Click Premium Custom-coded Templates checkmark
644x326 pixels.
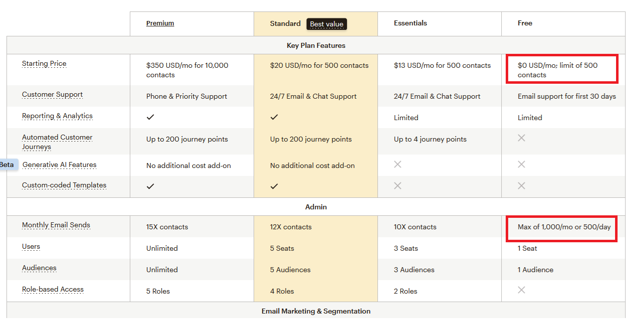pos(150,186)
